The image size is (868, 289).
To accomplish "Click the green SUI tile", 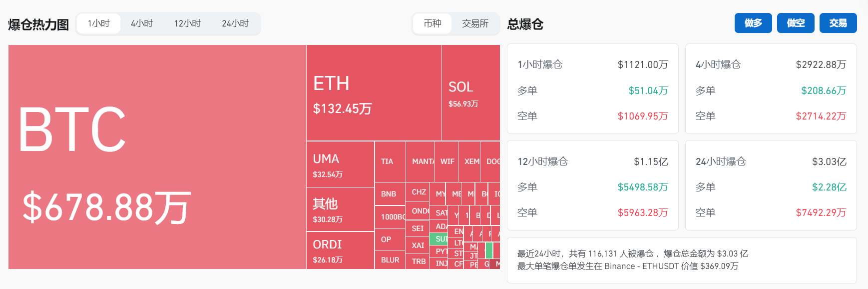I will 439,239.
